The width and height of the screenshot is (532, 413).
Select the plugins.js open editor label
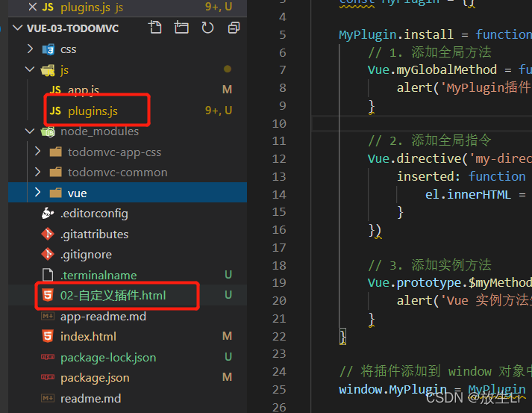pos(86,7)
